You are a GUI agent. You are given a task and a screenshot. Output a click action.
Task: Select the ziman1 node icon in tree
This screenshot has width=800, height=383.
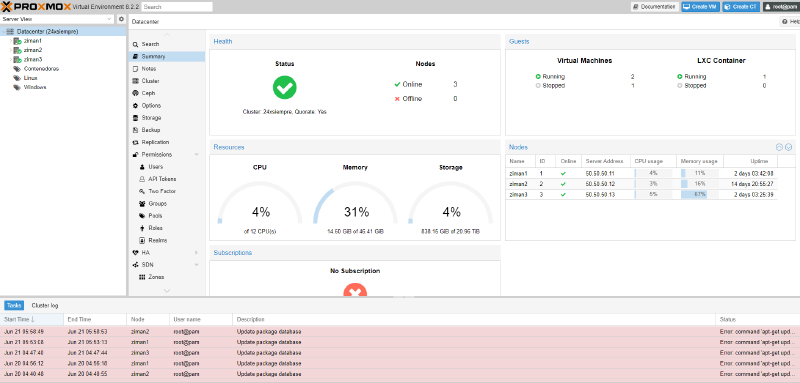tap(17, 41)
